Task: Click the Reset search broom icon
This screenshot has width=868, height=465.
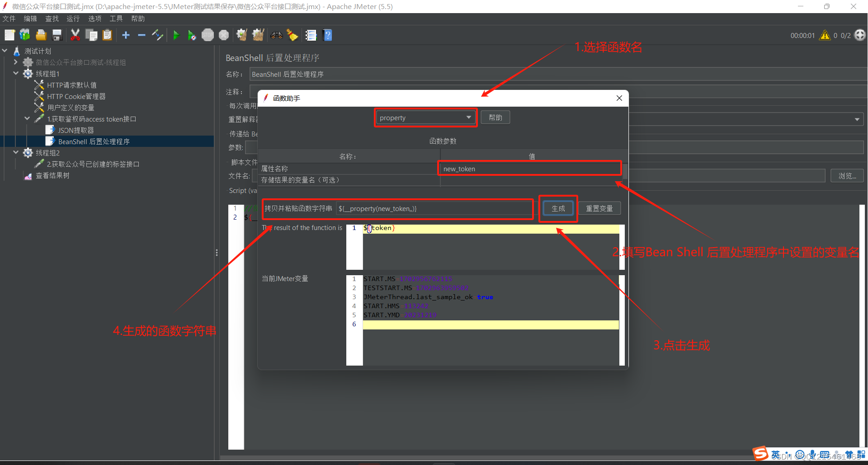Action: (292, 35)
